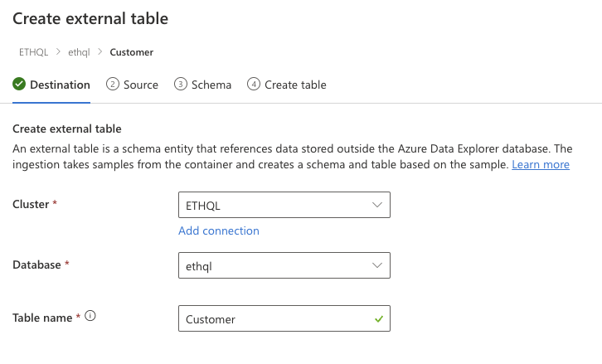Open the Learn more link

click(x=541, y=164)
